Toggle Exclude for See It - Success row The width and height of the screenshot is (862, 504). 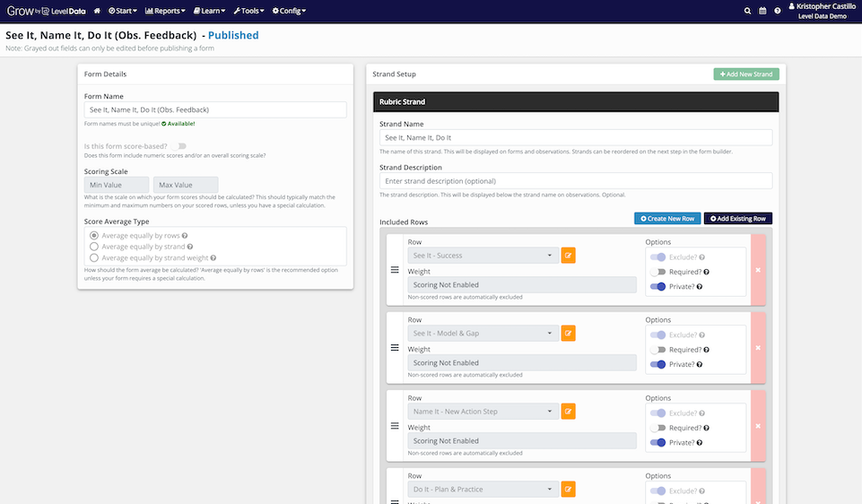pyautogui.click(x=657, y=257)
